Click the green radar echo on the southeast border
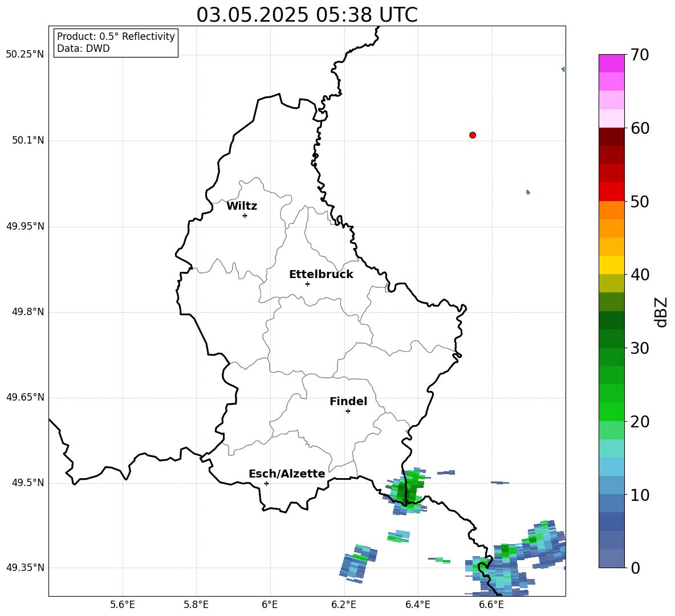The height and width of the screenshot is (616, 675). (x=406, y=491)
